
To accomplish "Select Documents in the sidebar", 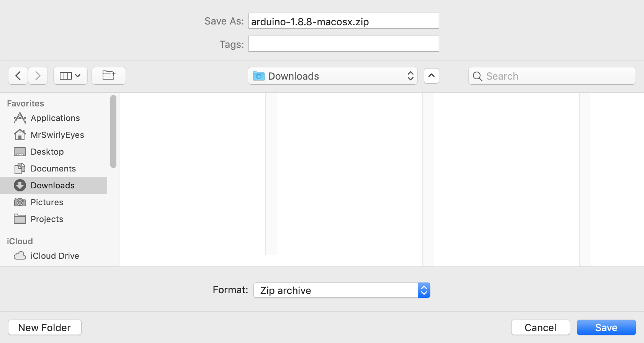I will (x=53, y=168).
